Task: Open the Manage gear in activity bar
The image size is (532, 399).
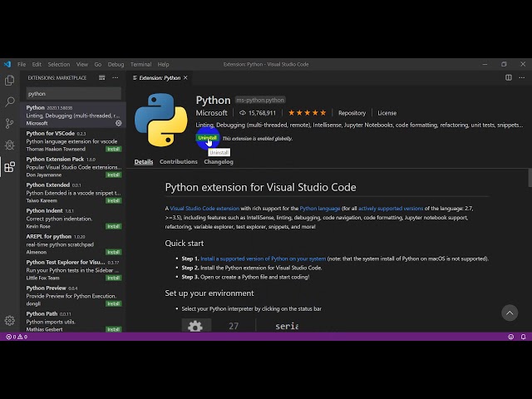Action: (x=9, y=321)
